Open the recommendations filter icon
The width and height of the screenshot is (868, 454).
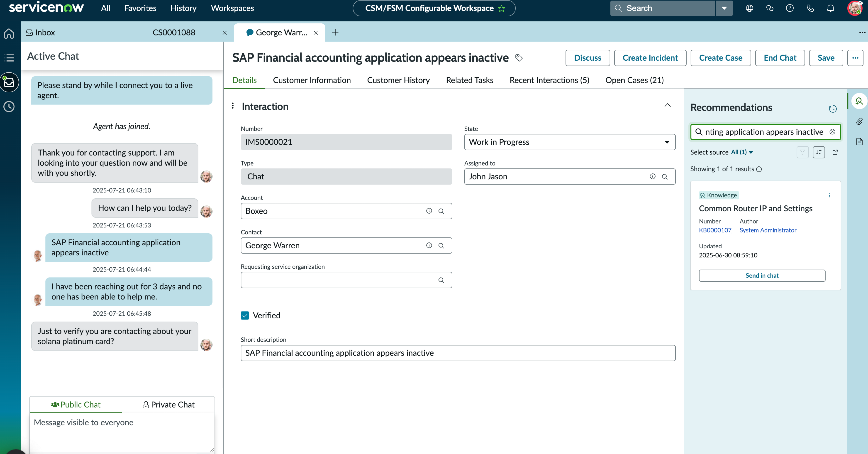point(803,152)
